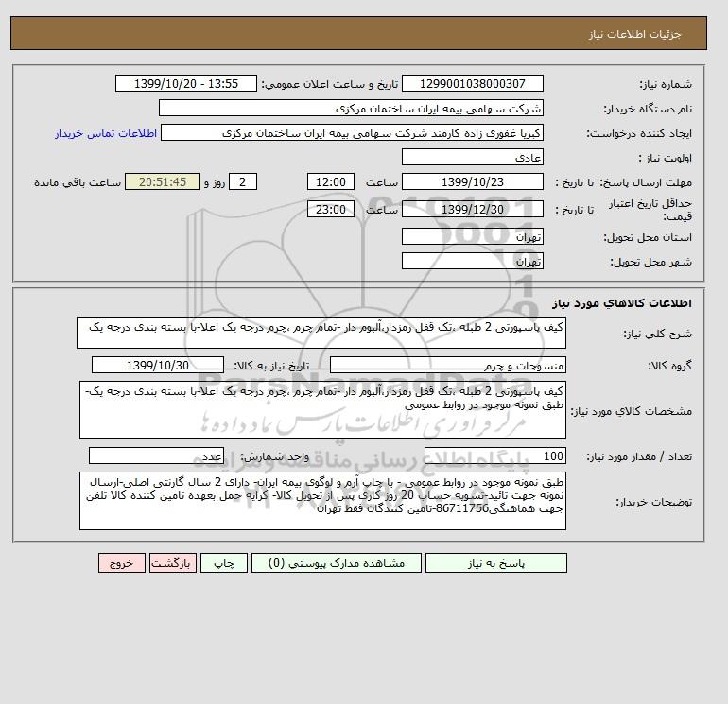Click the goods specifications text area
This screenshot has height=704, width=728.
[322, 410]
